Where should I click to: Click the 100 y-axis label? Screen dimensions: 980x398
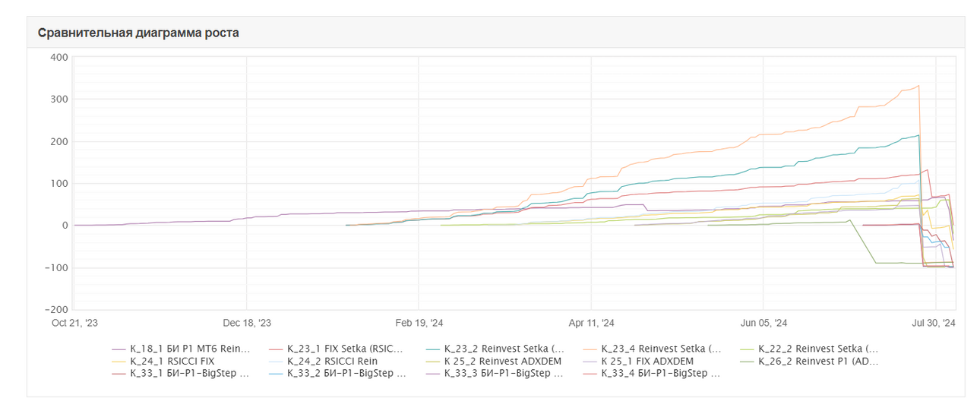click(x=60, y=183)
